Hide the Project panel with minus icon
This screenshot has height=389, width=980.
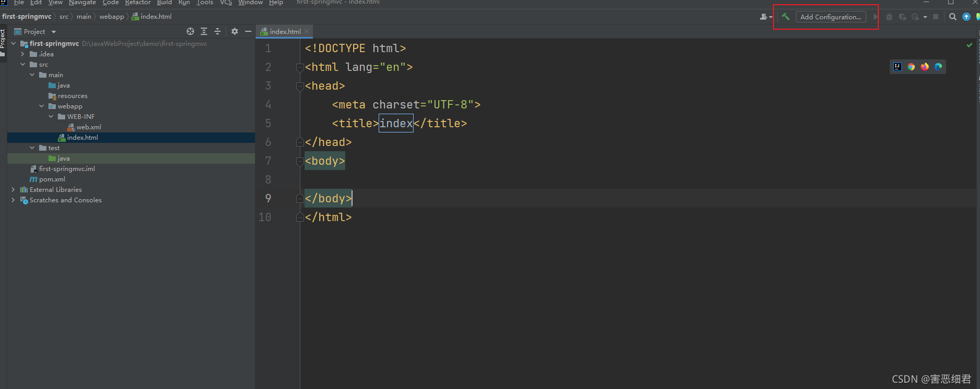tap(248, 31)
